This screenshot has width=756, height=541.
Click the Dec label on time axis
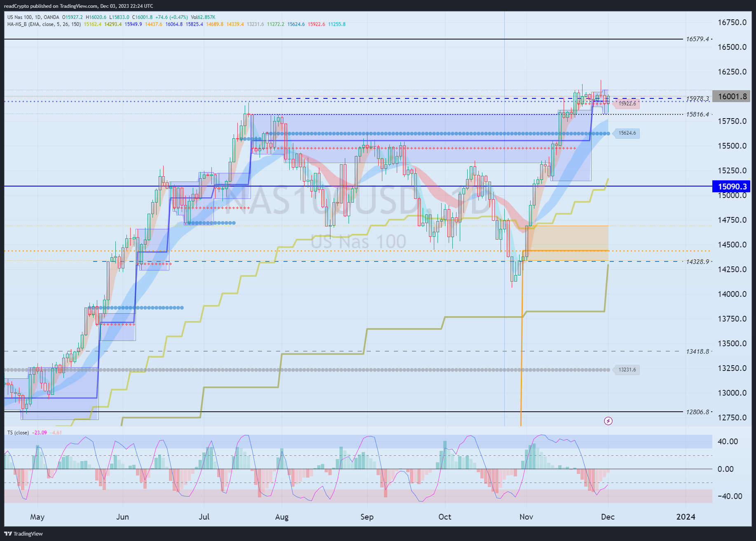tap(608, 517)
